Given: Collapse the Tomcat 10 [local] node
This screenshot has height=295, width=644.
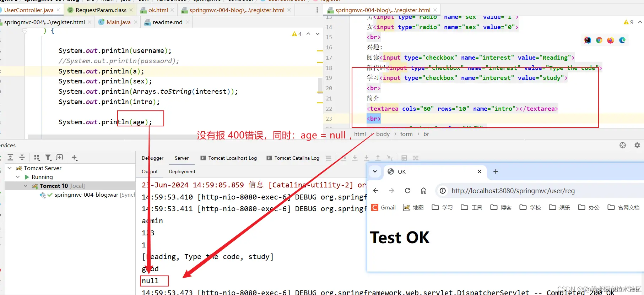Looking at the screenshot, I should [26, 186].
